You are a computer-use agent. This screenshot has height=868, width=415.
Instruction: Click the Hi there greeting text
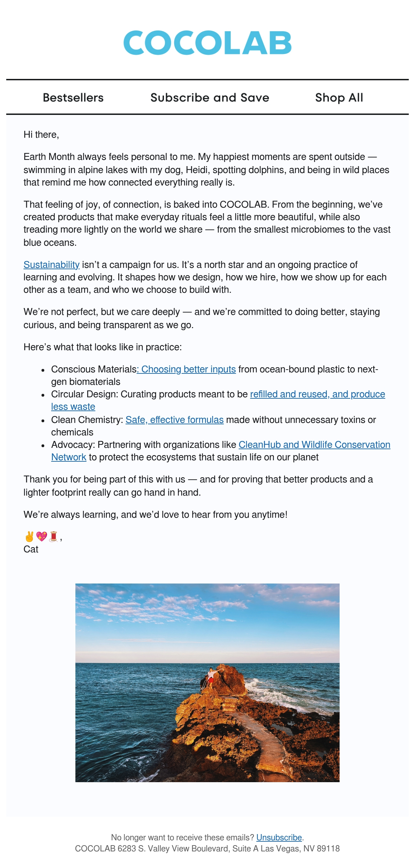tap(41, 135)
